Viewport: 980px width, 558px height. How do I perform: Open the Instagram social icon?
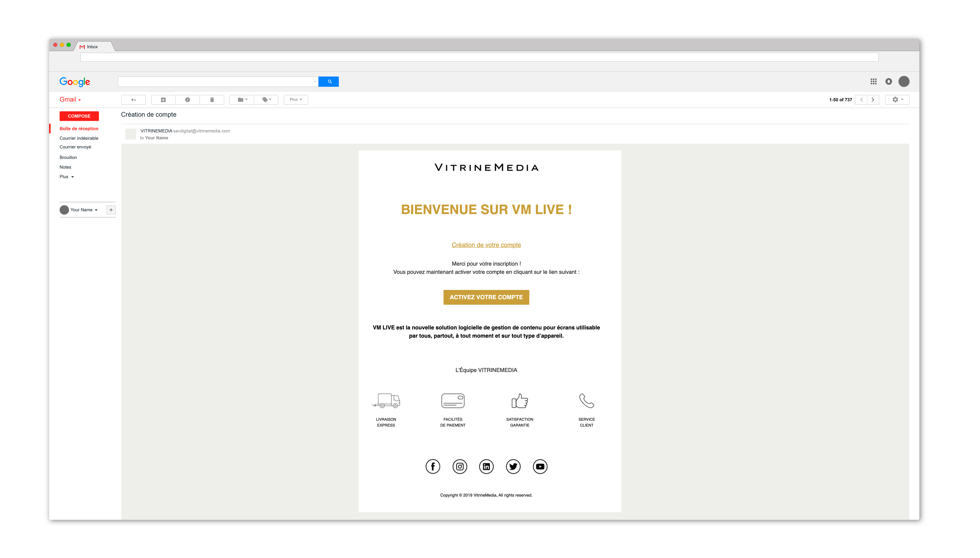[x=460, y=466]
